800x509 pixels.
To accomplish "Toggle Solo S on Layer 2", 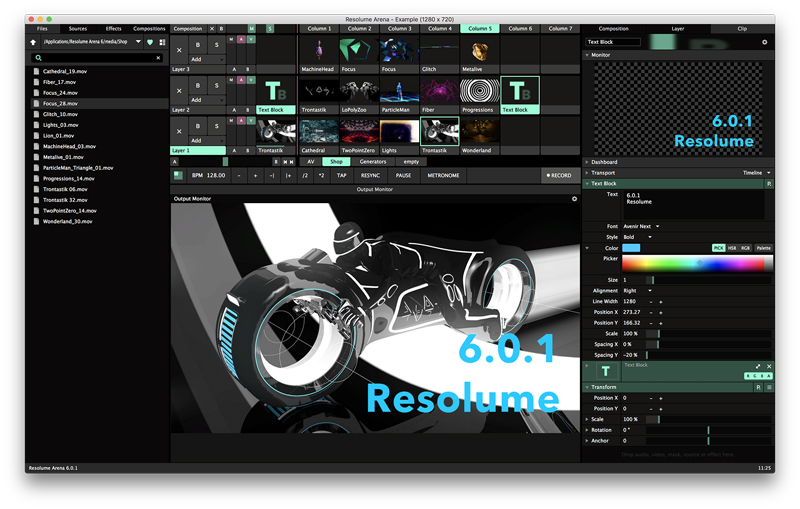I will (x=216, y=86).
